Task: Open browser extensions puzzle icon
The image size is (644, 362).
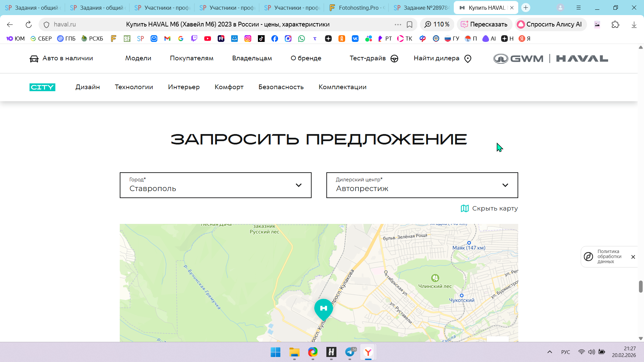Action: [615, 24]
